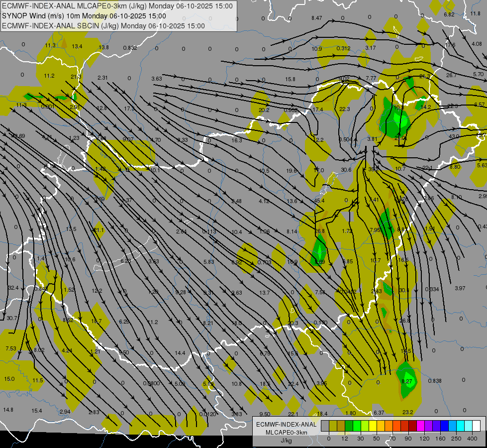Click the 35.2 grid value

point(373,169)
